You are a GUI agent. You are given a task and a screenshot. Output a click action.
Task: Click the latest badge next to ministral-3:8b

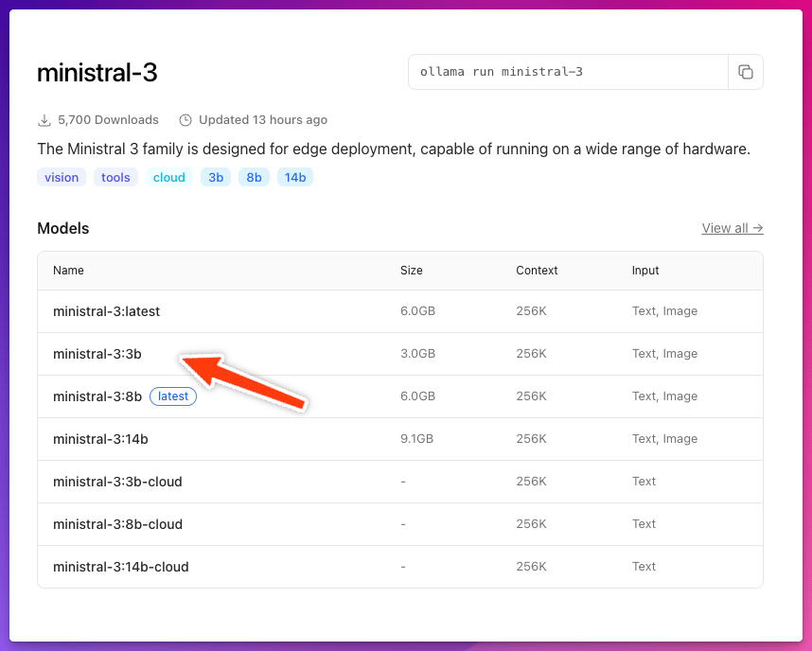(x=173, y=396)
